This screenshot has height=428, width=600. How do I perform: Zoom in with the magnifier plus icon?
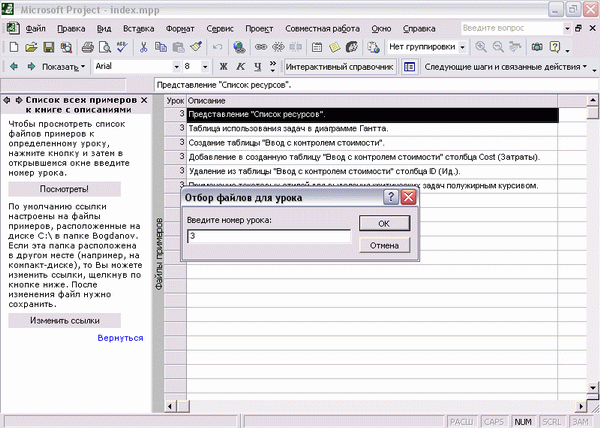coord(481,47)
